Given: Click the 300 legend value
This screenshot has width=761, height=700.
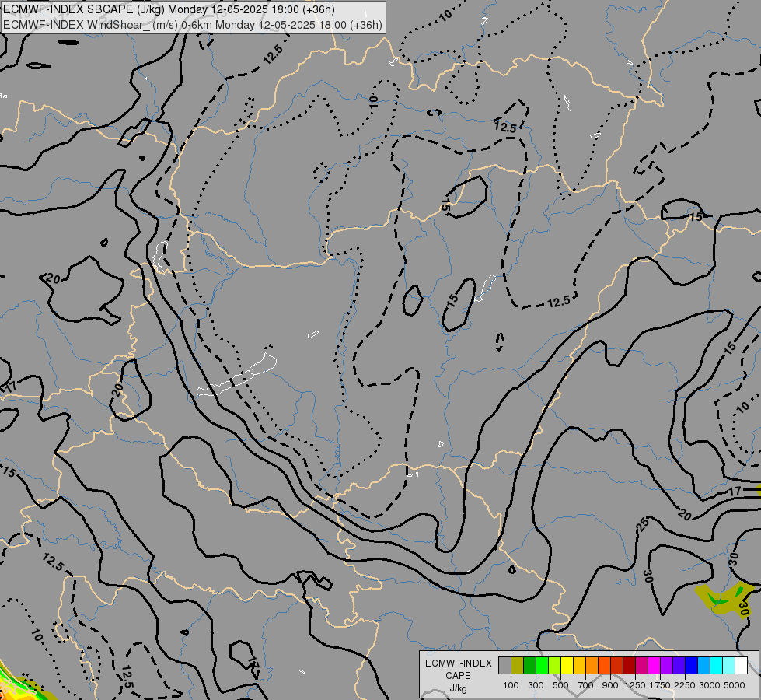Looking at the screenshot, I should tap(536, 685).
